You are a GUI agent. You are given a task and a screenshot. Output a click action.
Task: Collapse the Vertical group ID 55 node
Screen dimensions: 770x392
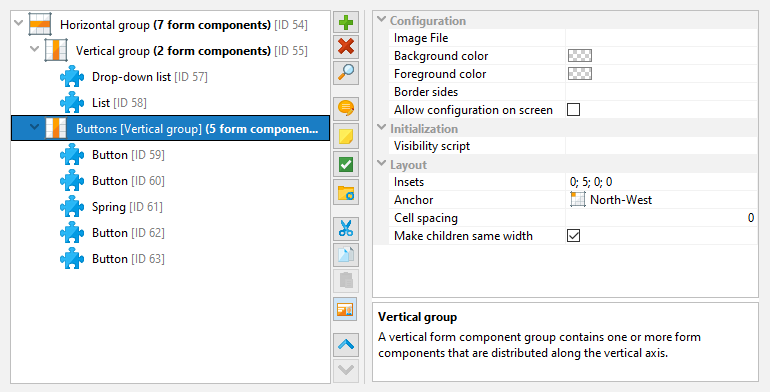point(34,49)
